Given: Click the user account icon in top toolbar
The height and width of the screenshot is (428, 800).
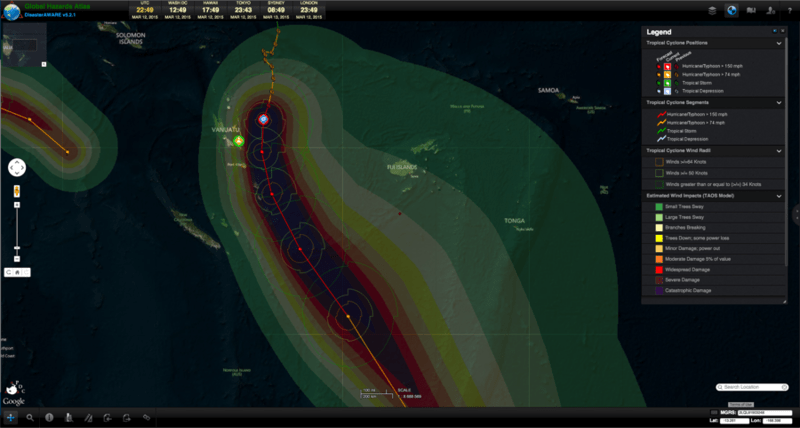Looking at the screenshot, I should pos(771,10).
